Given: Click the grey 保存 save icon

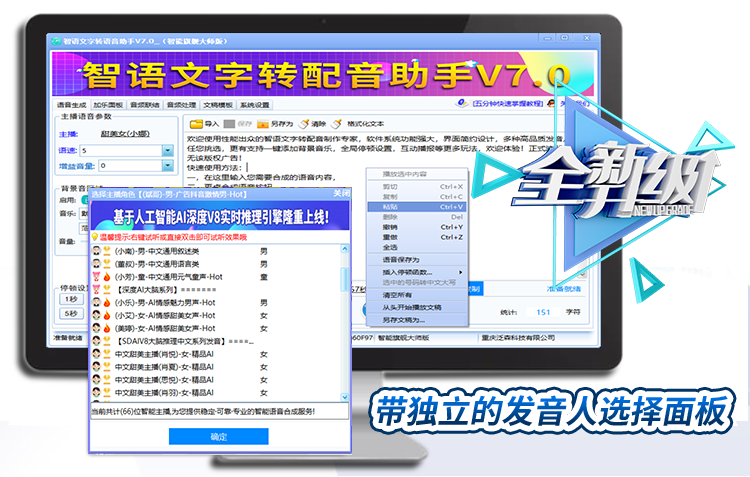Looking at the screenshot, I should tap(229, 124).
